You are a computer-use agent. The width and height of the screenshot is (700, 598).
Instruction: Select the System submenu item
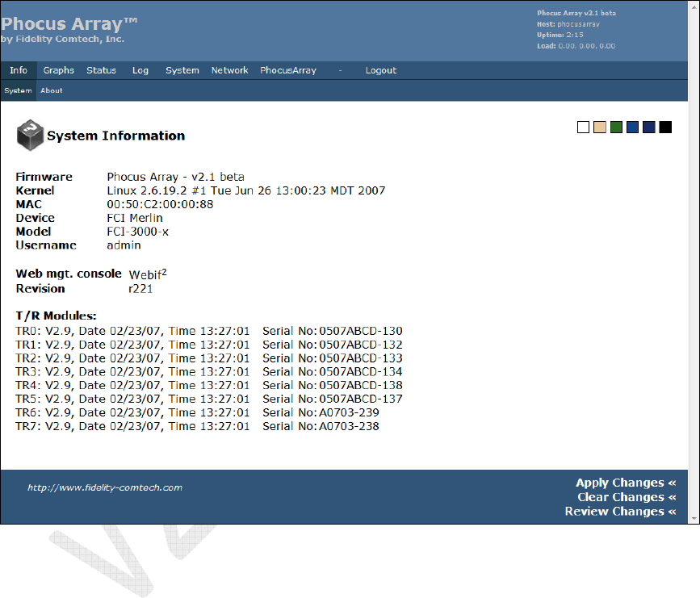[x=18, y=90]
